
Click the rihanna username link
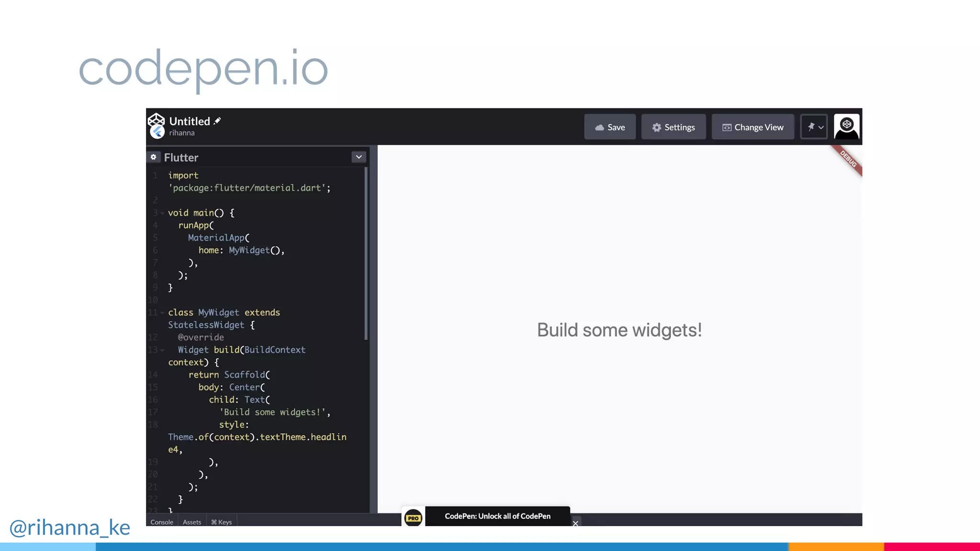click(182, 133)
